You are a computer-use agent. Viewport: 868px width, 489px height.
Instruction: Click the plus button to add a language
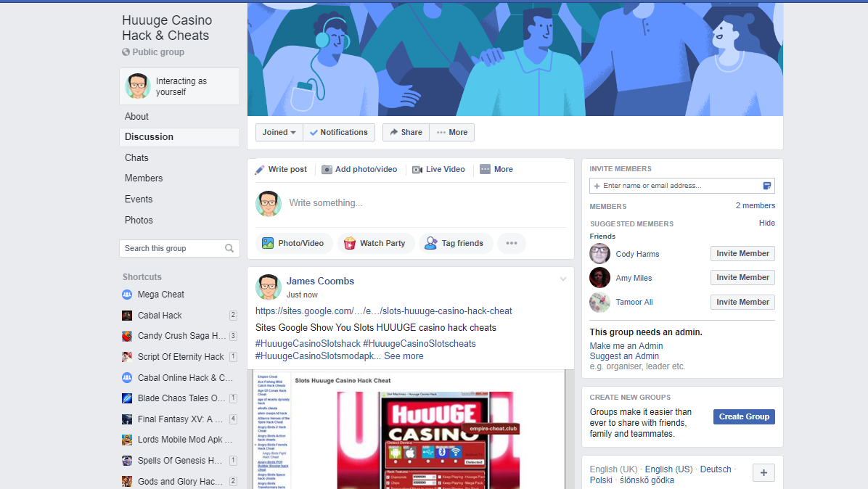tap(764, 473)
